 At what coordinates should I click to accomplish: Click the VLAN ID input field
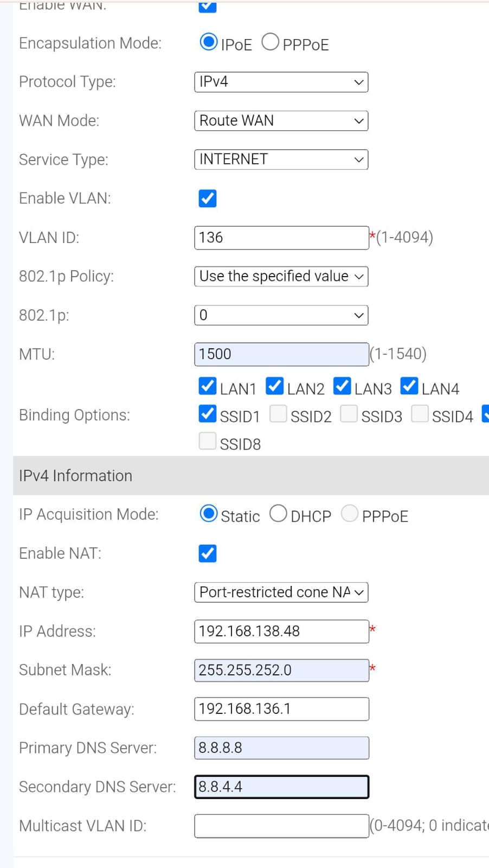point(281,238)
